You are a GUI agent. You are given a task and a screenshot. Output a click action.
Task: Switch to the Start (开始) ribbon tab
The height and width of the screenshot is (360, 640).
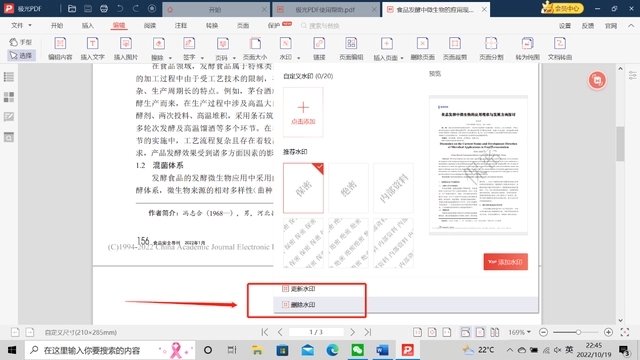click(57, 25)
